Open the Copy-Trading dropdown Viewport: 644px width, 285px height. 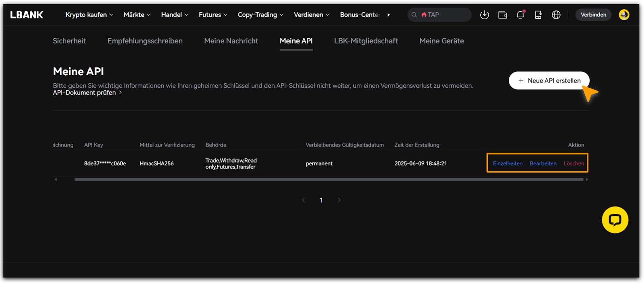click(260, 15)
